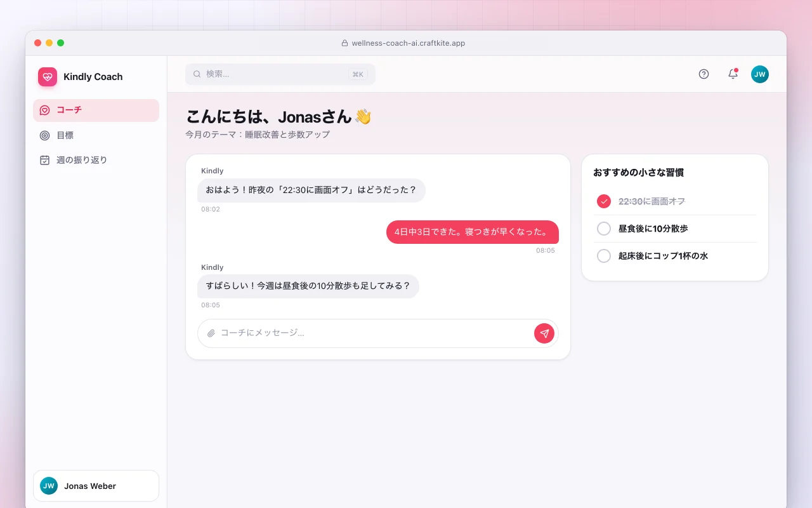Open the 週の振り返り weekly review page
Viewport: 812px width, 508px height.
96,160
